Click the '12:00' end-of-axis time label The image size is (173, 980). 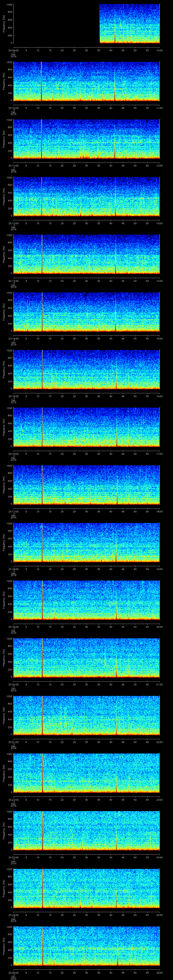tap(160, 166)
